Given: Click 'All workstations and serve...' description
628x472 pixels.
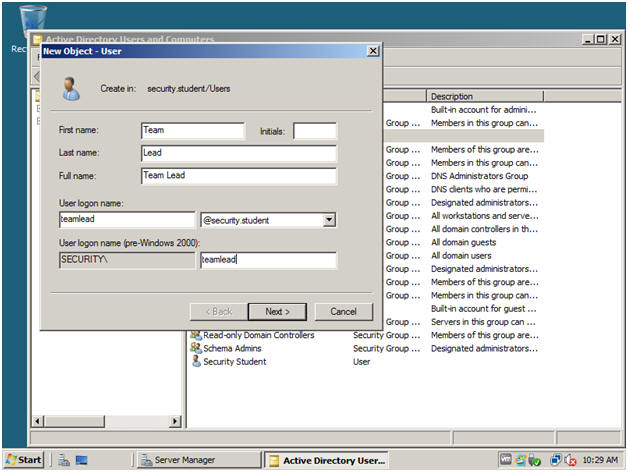Looking at the screenshot, I should click(485, 216).
